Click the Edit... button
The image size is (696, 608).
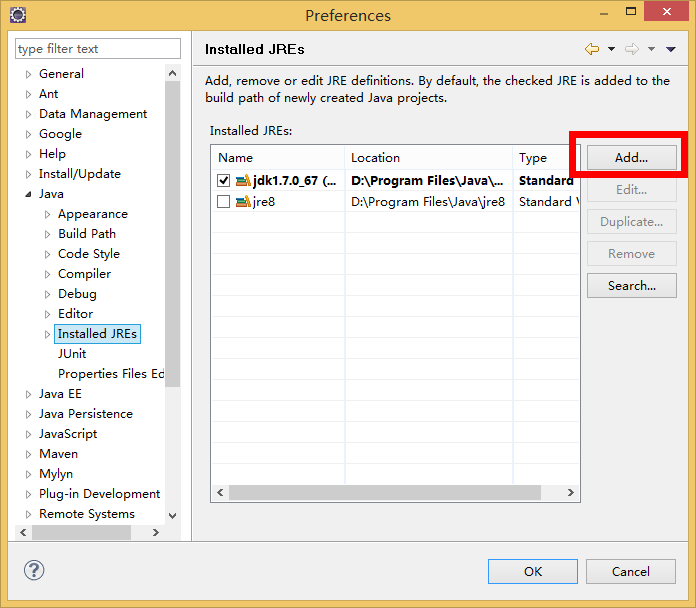click(x=632, y=190)
